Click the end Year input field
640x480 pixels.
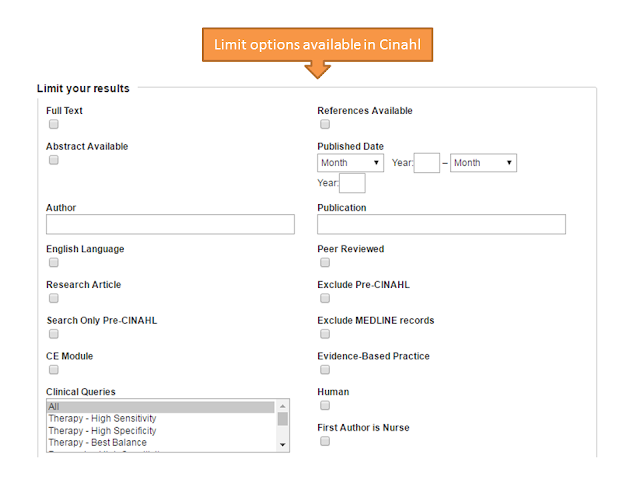352,183
